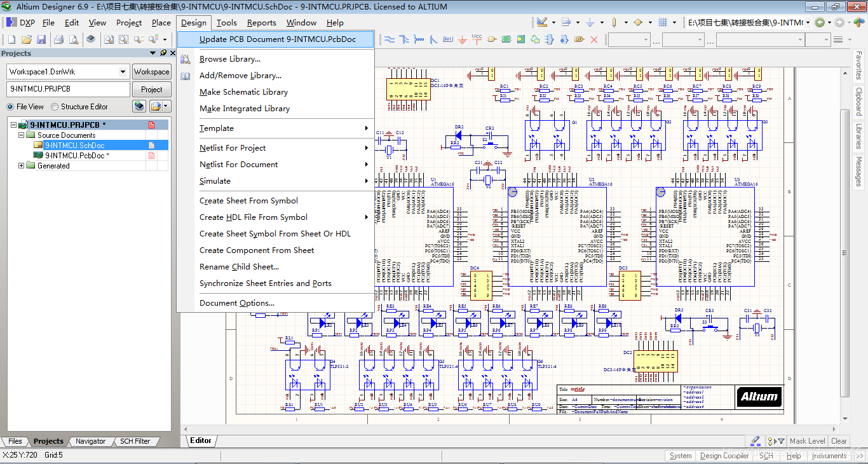868x464 pixels.
Task: Place Signal Harness tool icon
Action: point(419,39)
